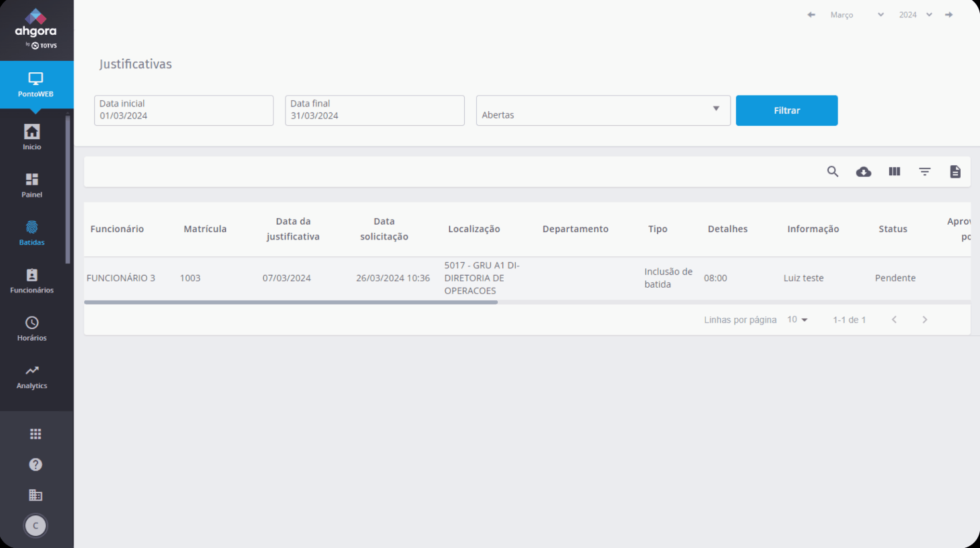Open the Batidas fingerprint section
This screenshot has height=548, width=980.
pos(32,233)
